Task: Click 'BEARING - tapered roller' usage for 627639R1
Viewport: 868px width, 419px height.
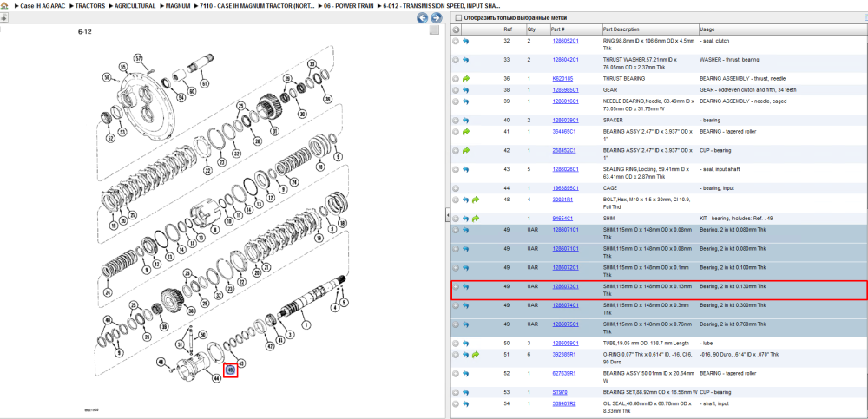Action: coord(727,374)
